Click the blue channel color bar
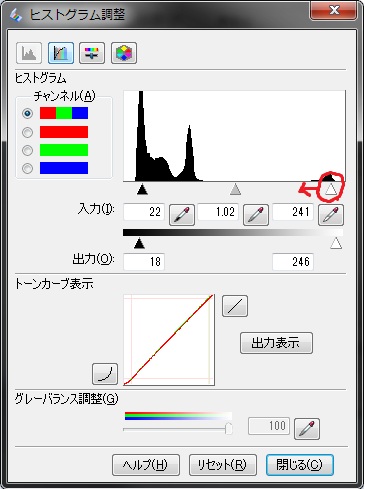This screenshot has height=489, width=365. click(x=64, y=168)
